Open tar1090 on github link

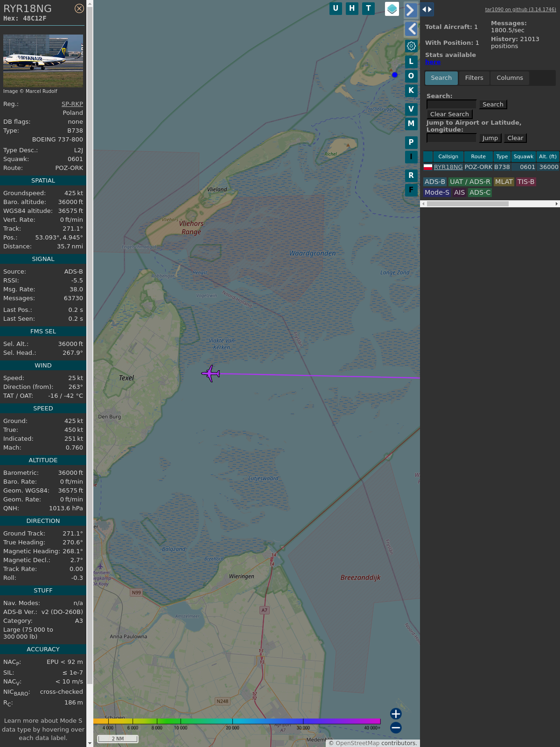click(520, 9)
